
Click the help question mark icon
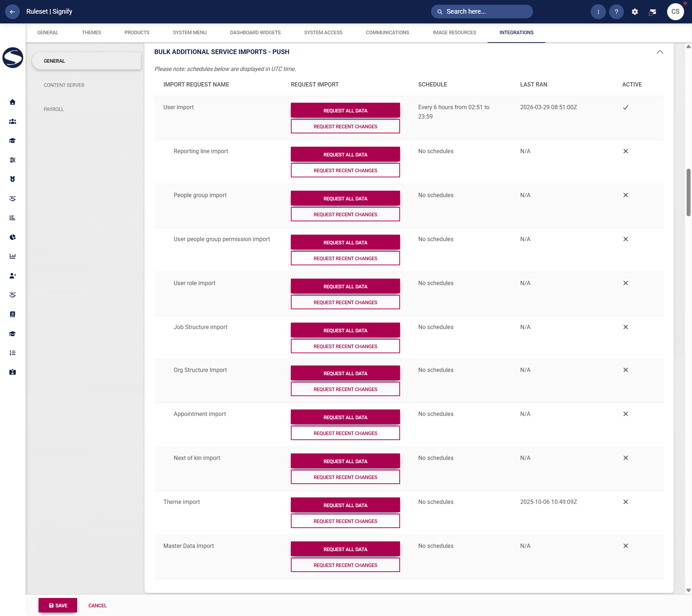[x=616, y=12]
